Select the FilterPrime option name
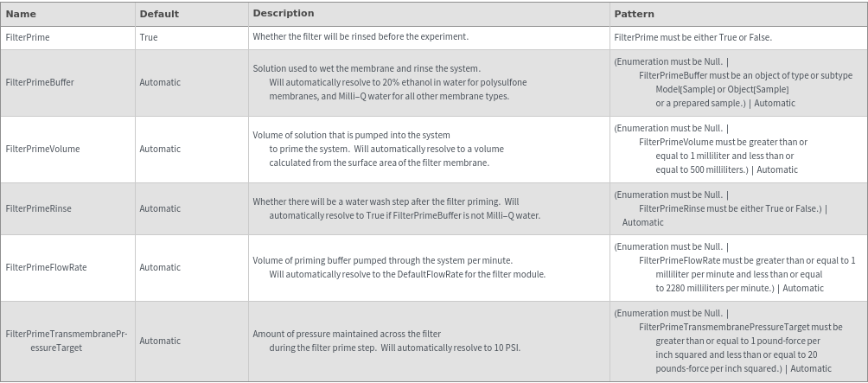This screenshot has width=868, height=383. 28,38
